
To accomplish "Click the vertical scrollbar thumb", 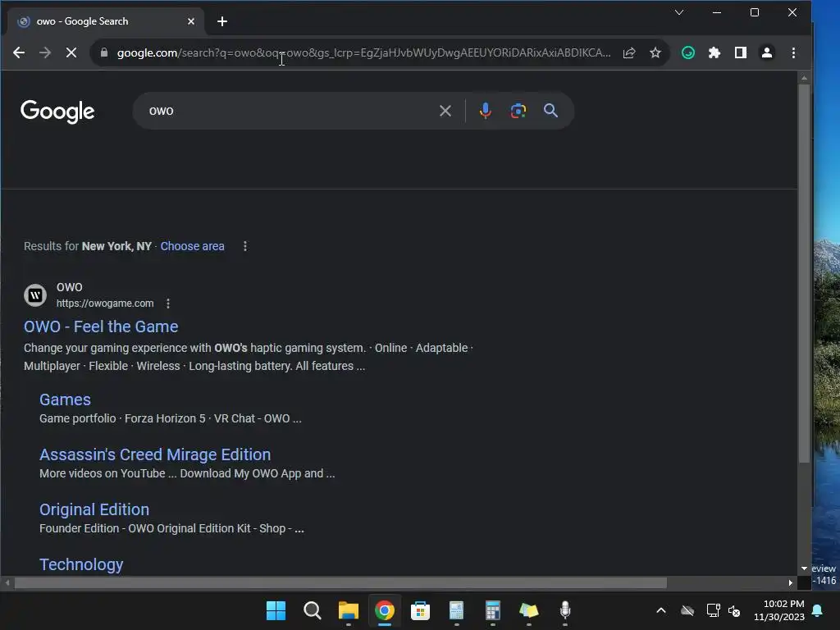I will pyautogui.click(x=804, y=273).
